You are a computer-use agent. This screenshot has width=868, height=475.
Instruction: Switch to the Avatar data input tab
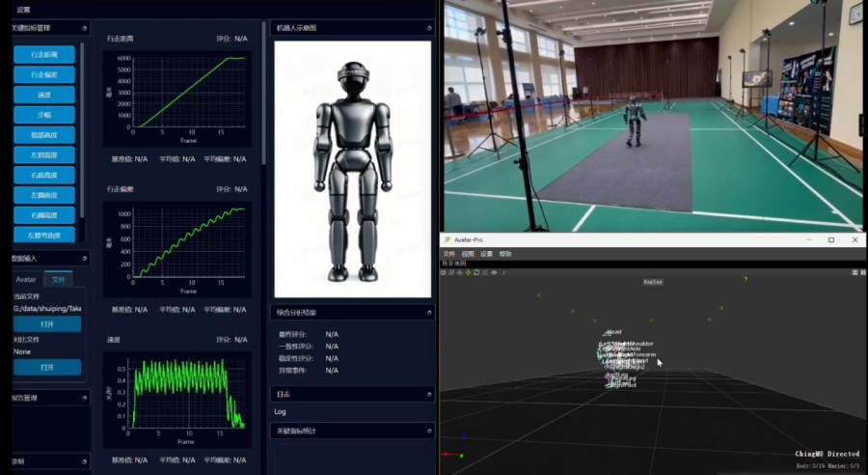26,279
